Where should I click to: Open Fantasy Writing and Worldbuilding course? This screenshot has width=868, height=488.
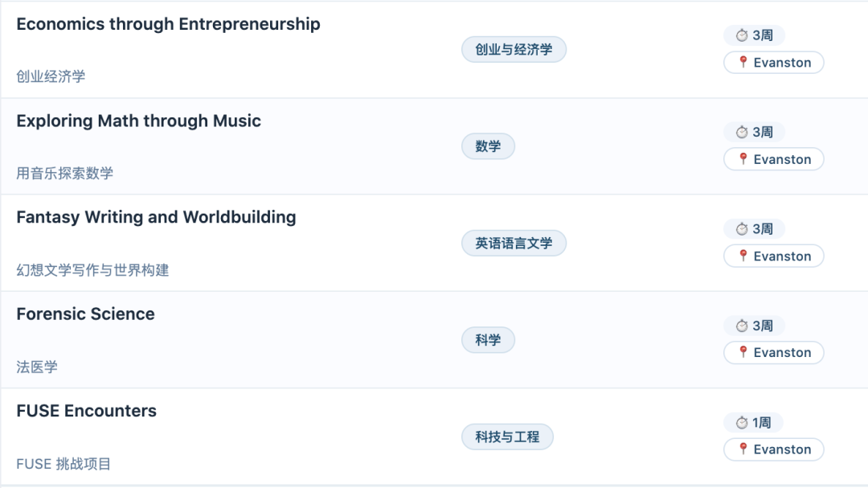[x=156, y=217]
